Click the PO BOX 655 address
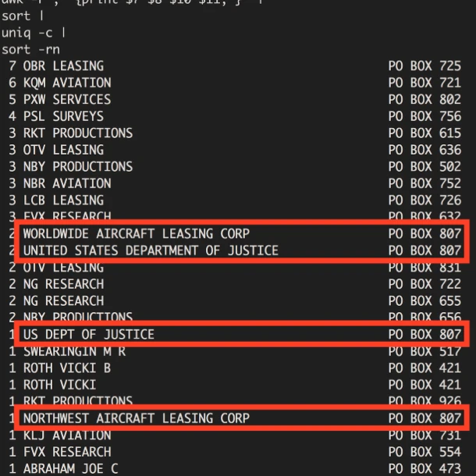Viewport: 476px width, 476px height. [x=424, y=300]
